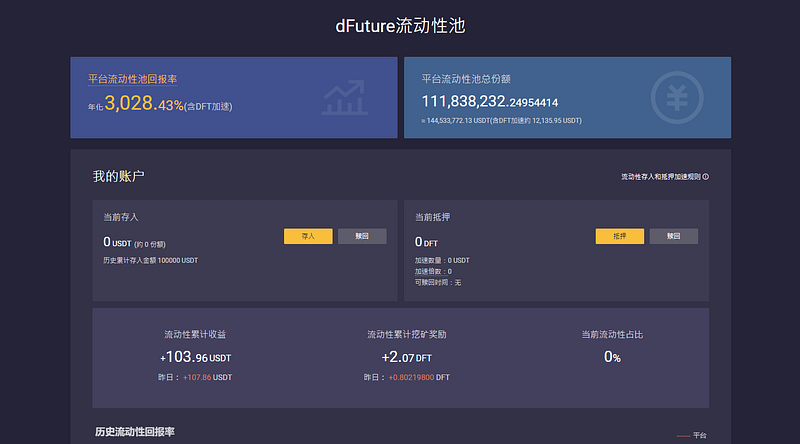Click the 历史流动性回报率 chart heading

(x=135, y=432)
